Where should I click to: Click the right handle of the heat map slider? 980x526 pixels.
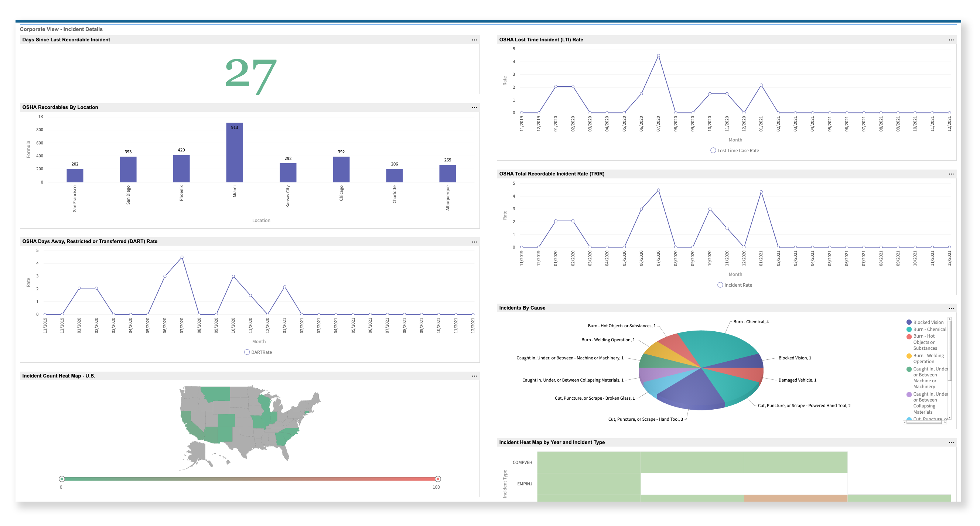click(437, 478)
